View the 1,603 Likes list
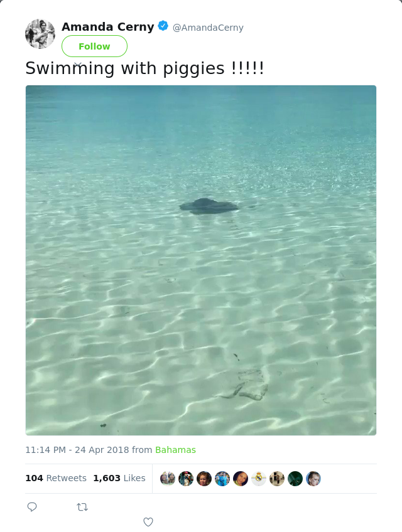 pos(119,478)
